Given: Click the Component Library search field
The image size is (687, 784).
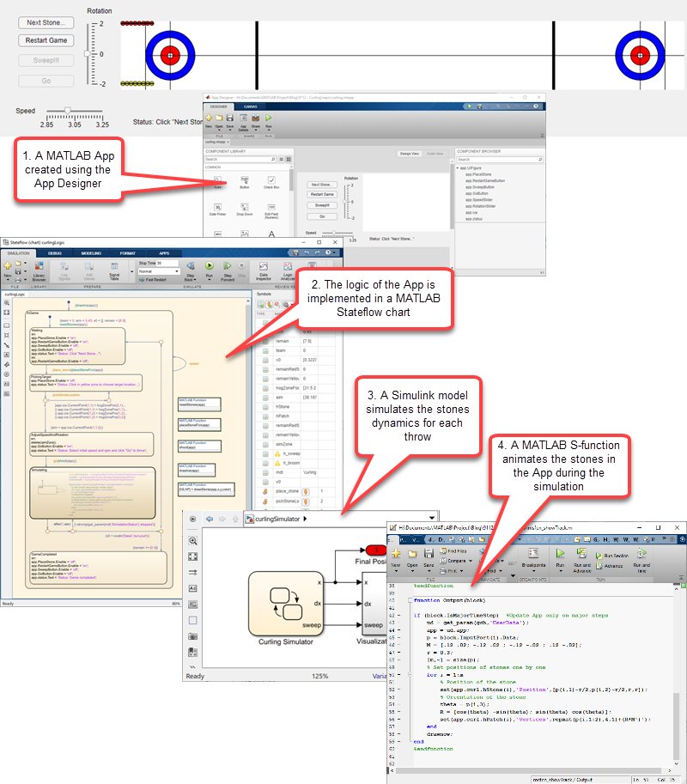Looking at the screenshot, I should [240, 159].
